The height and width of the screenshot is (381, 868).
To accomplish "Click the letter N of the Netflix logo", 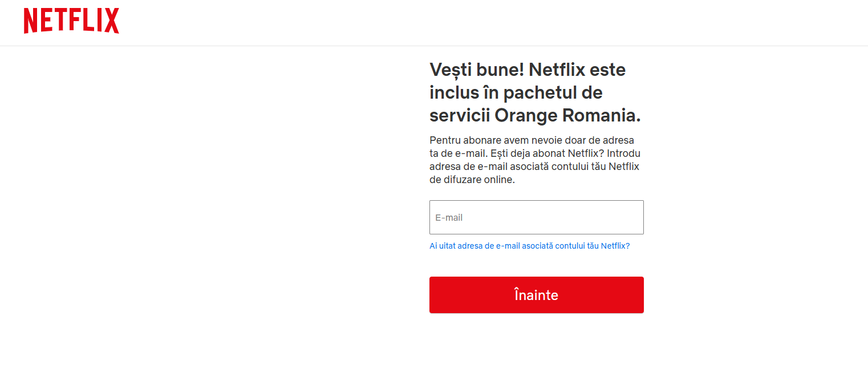I will pyautogui.click(x=30, y=21).
